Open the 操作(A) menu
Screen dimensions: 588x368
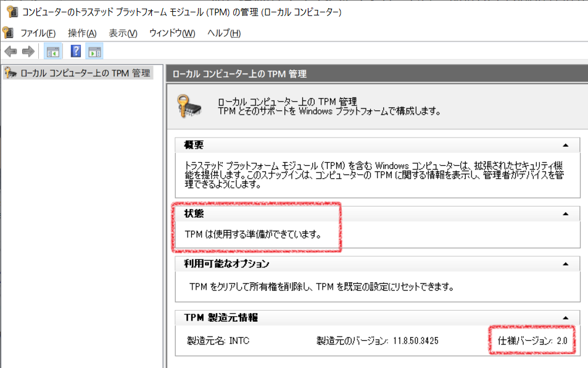click(82, 33)
